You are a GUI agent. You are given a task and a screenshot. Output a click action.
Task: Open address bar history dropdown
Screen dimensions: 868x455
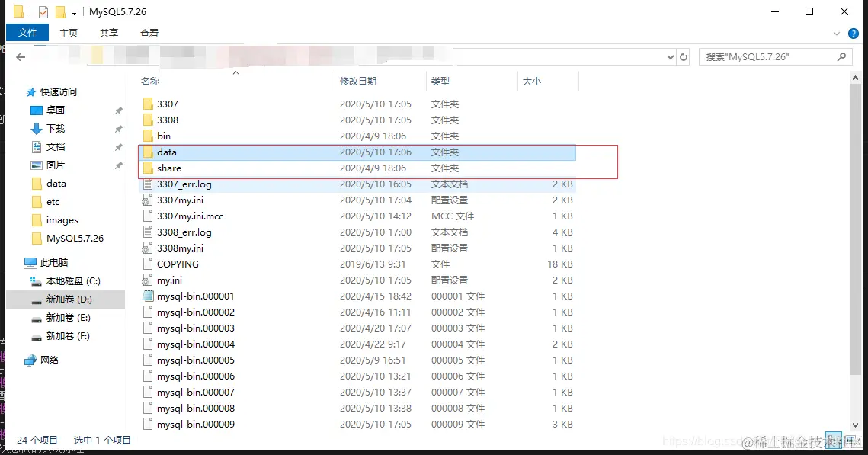pos(671,57)
